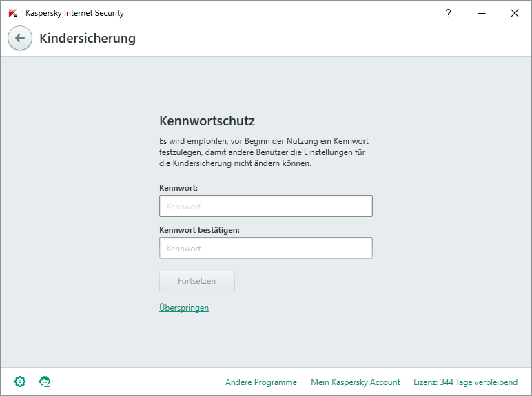Minimize the Kaspersky window
The height and width of the screenshot is (396, 532).
[x=482, y=13]
